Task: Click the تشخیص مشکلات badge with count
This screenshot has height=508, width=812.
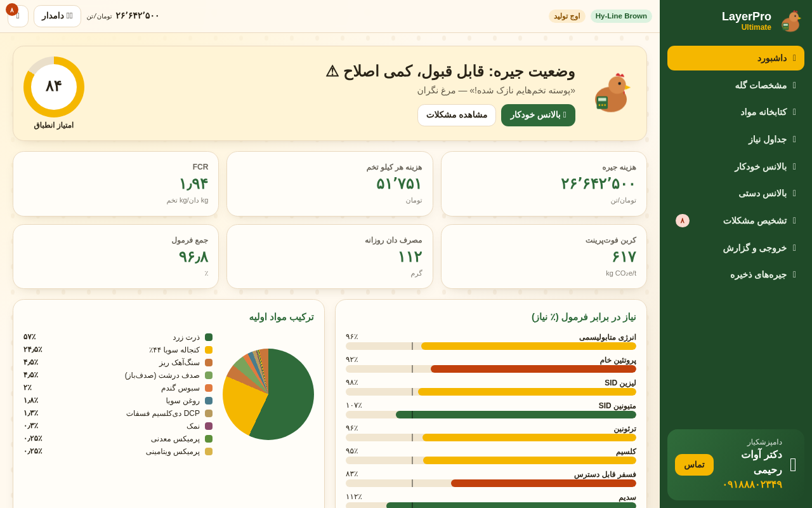Action: 683,220
